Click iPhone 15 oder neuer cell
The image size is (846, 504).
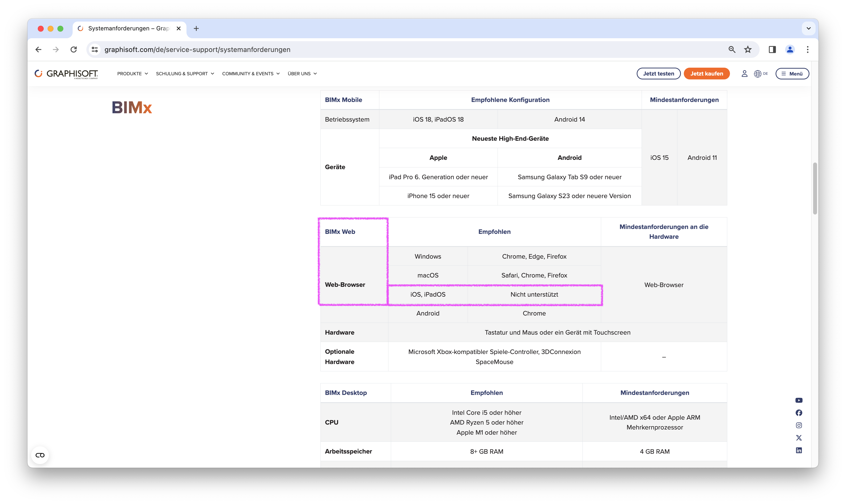coord(438,196)
